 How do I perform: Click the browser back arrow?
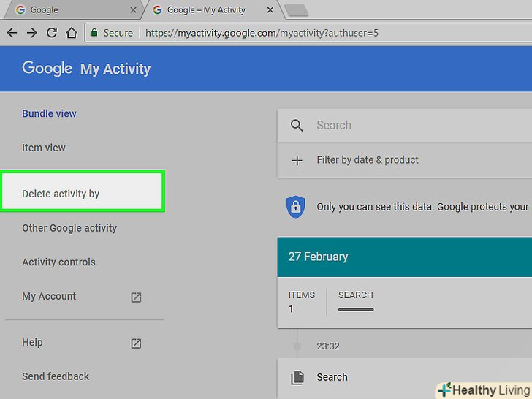(x=12, y=33)
